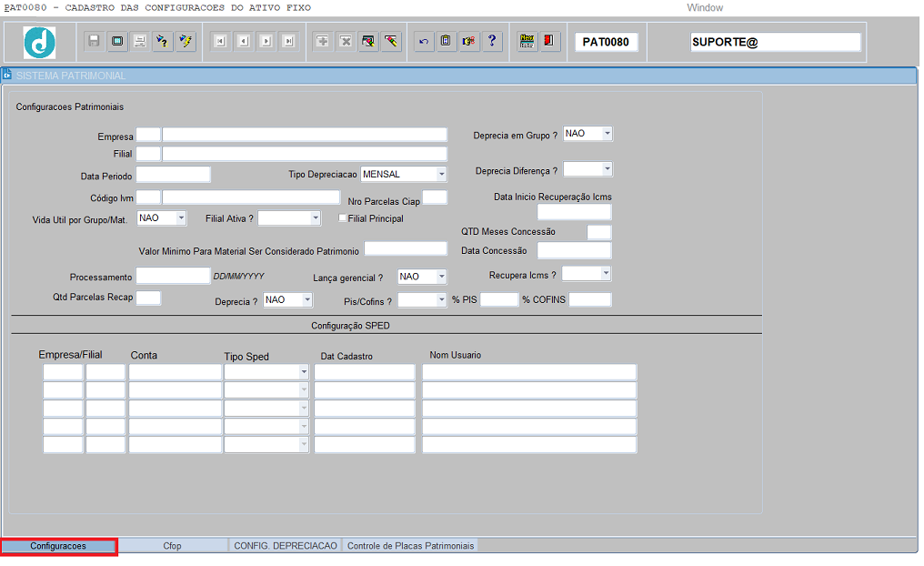Switch to the Configuracoes tab
This screenshot has height=566, width=924.
pos(58,546)
